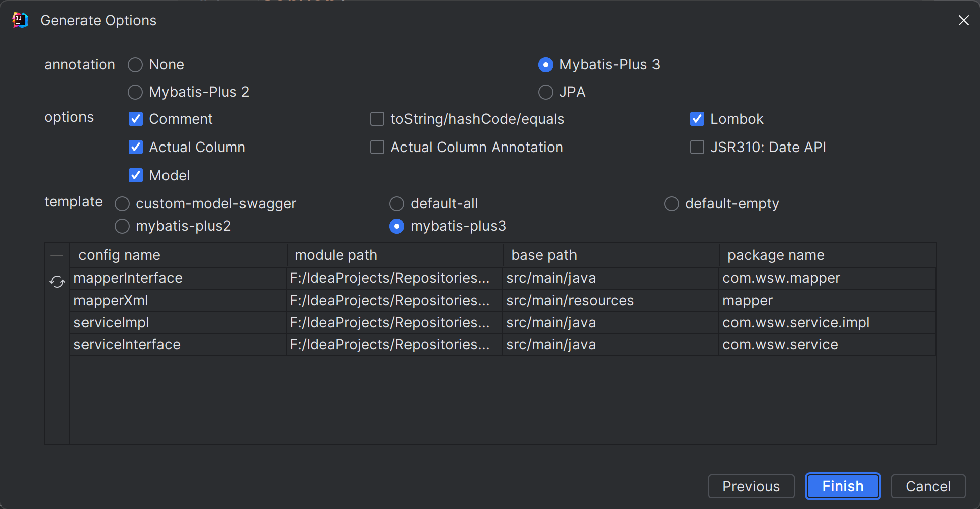Select the default-empty template
Screen dimensions: 980x509
pos(672,204)
